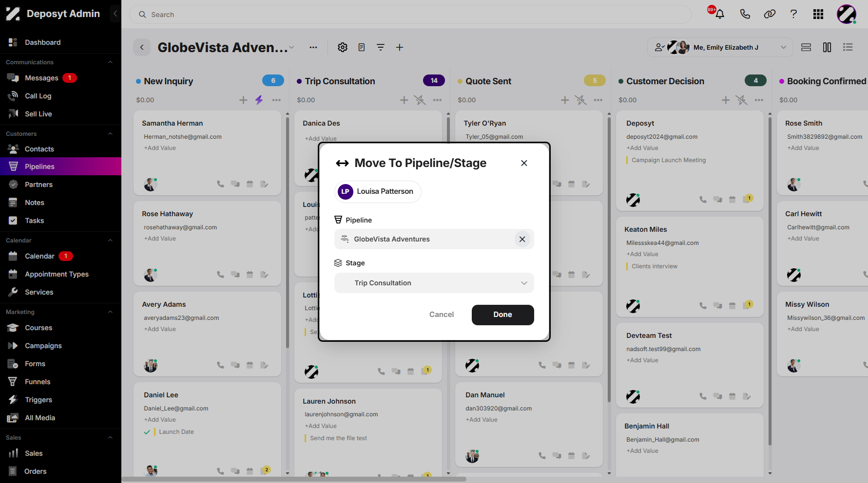Clear the GlobeVista Adventures pipeline selection
The width and height of the screenshot is (868, 483).
522,239
